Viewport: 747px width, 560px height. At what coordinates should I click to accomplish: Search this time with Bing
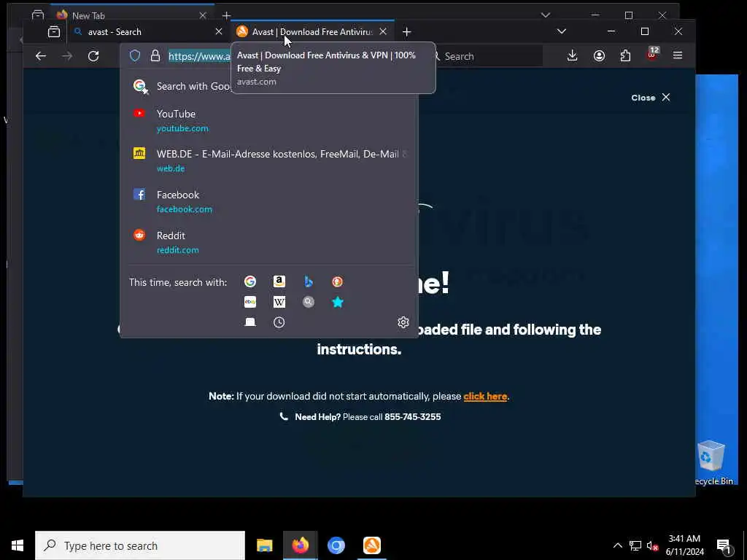pos(309,281)
